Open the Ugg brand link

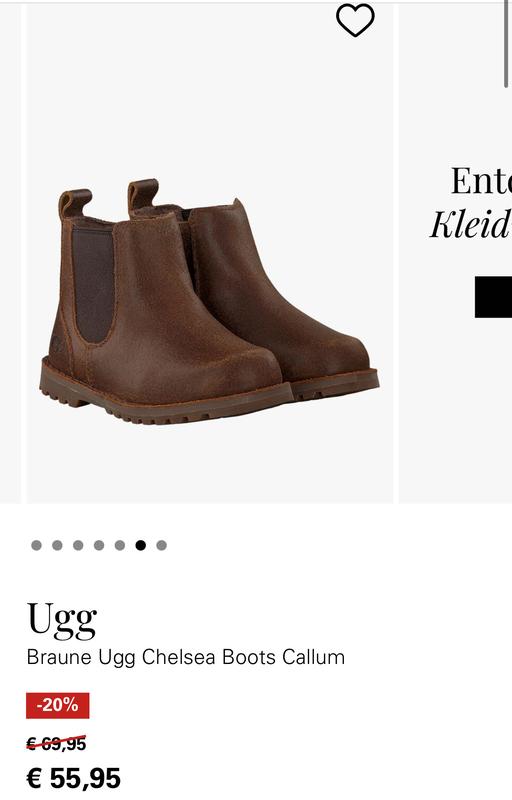pos(62,619)
